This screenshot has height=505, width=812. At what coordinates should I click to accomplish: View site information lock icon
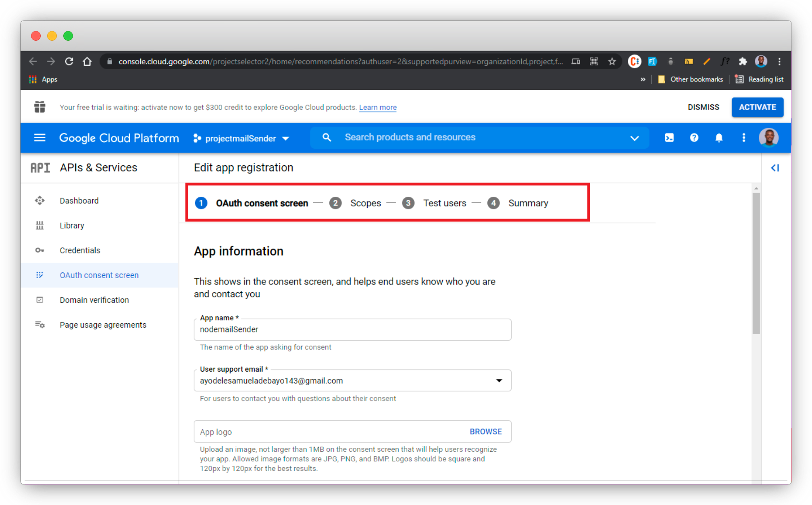click(x=109, y=61)
